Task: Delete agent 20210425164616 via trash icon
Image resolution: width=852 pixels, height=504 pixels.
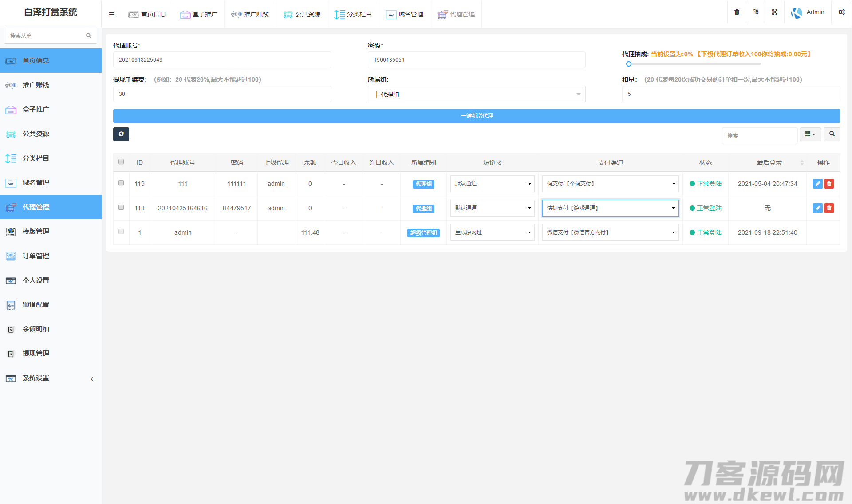Action: point(829,208)
